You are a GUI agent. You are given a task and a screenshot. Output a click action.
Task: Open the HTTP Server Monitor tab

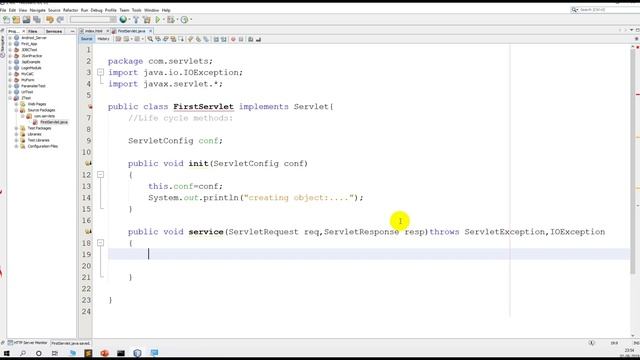point(28,343)
